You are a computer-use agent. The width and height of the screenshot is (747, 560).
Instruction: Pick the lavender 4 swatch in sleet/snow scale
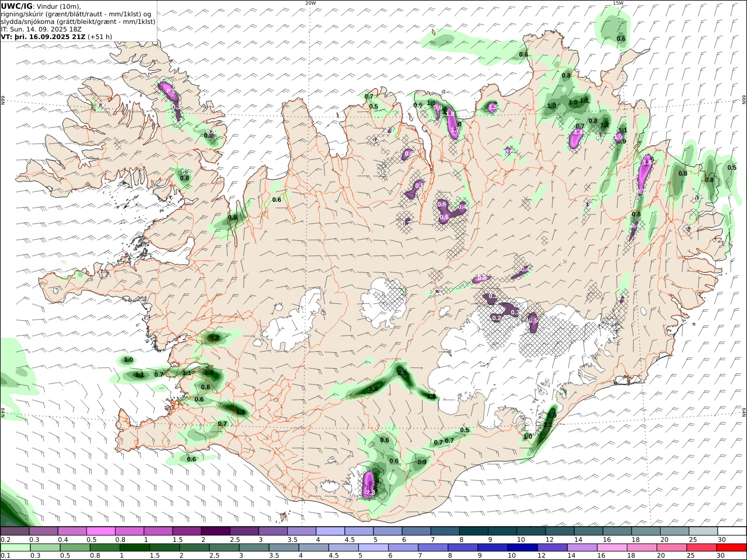click(x=329, y=531)
